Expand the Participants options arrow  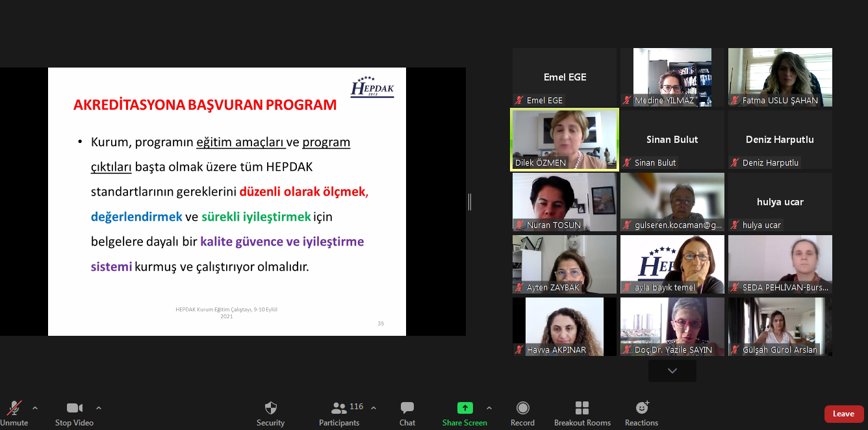tap(374, 408)
